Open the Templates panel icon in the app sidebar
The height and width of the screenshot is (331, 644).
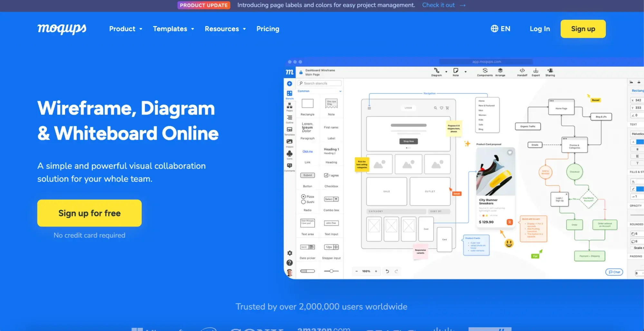pyautogui.click(x=290, y=129)
